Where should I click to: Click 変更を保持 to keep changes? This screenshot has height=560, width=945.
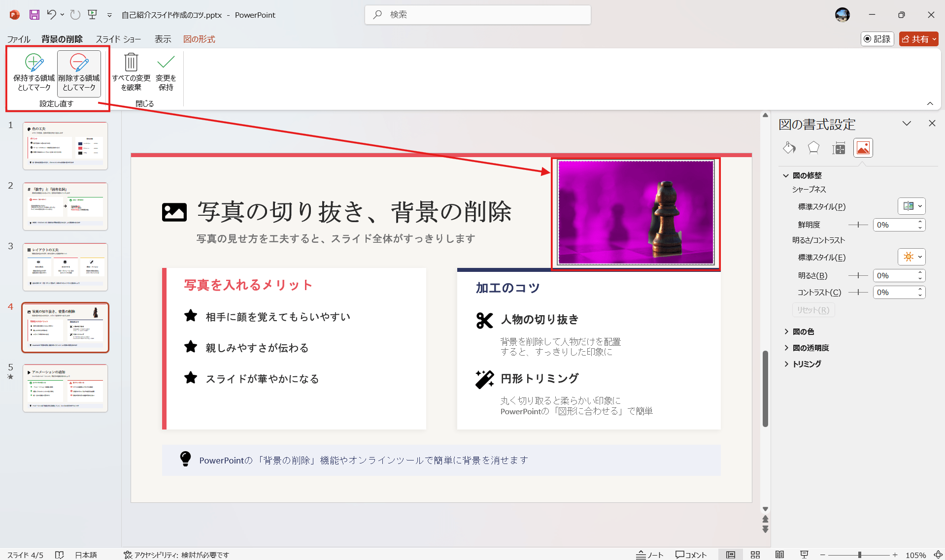[x=165, y=72]
